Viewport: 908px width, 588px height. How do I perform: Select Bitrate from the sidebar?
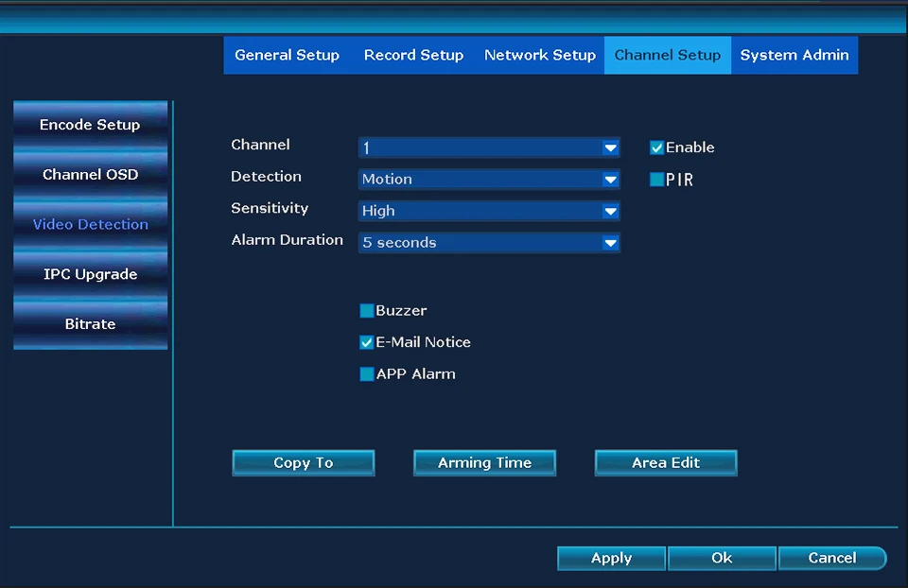91,323
